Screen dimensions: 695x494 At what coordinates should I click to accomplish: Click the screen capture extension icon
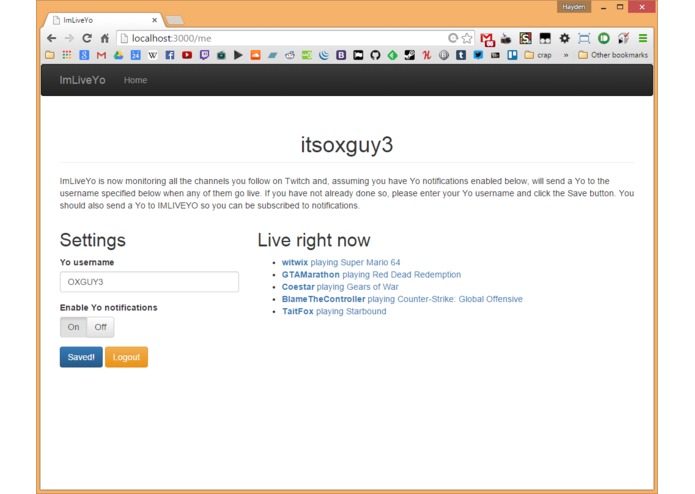coord(584,39)
